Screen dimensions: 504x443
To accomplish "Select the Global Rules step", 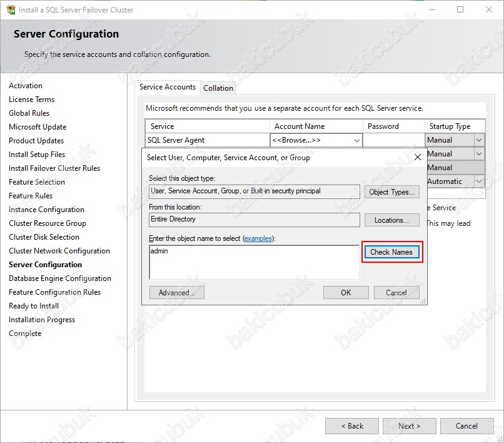I will point(29,113).
